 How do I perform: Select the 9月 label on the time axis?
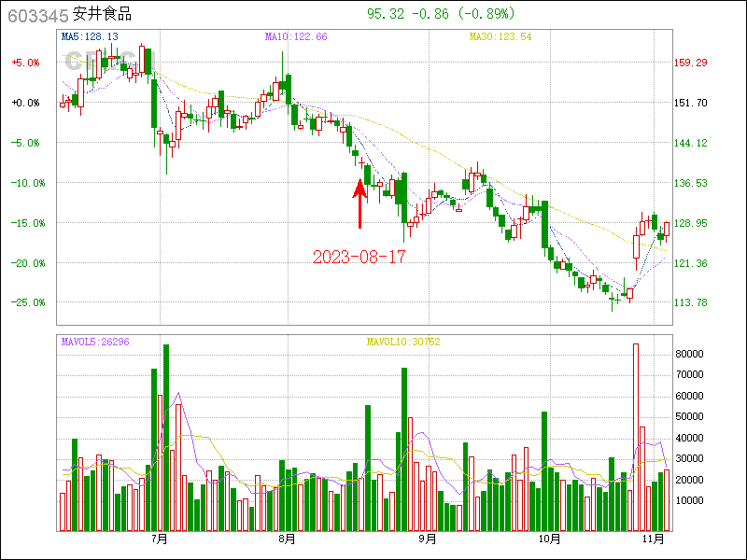428,539
